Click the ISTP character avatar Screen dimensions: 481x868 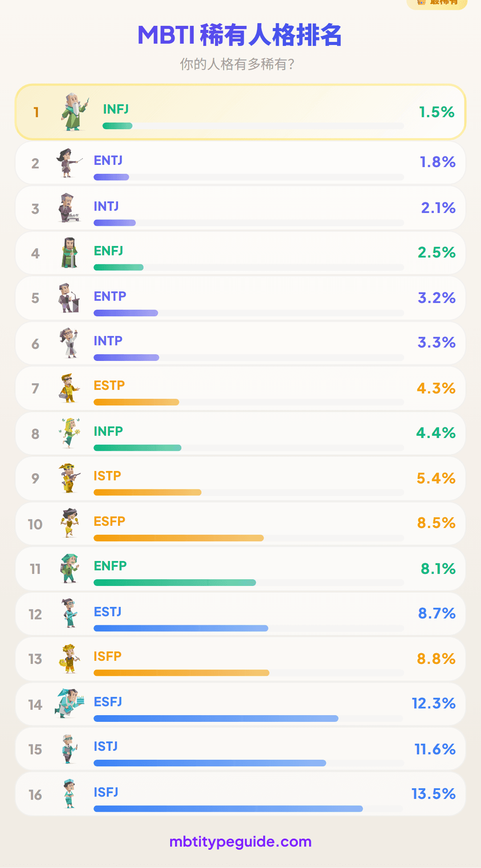69,478
